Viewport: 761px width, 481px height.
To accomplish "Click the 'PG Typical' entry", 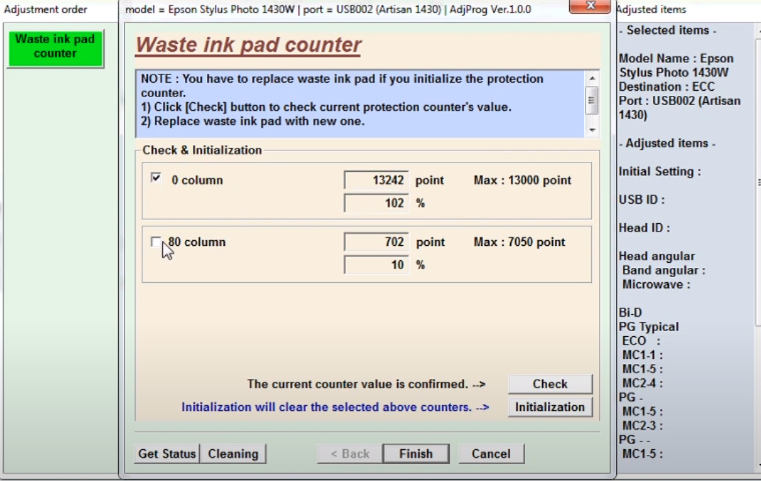I will [x=649, y=327].
